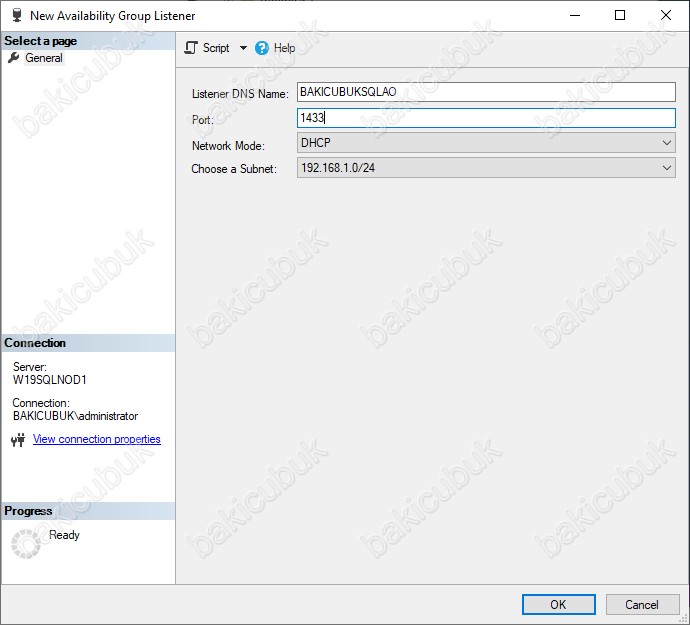The width and height of the screenshot is (690, 625).
Task: Confirm the listener with OK
Action: 558,604
